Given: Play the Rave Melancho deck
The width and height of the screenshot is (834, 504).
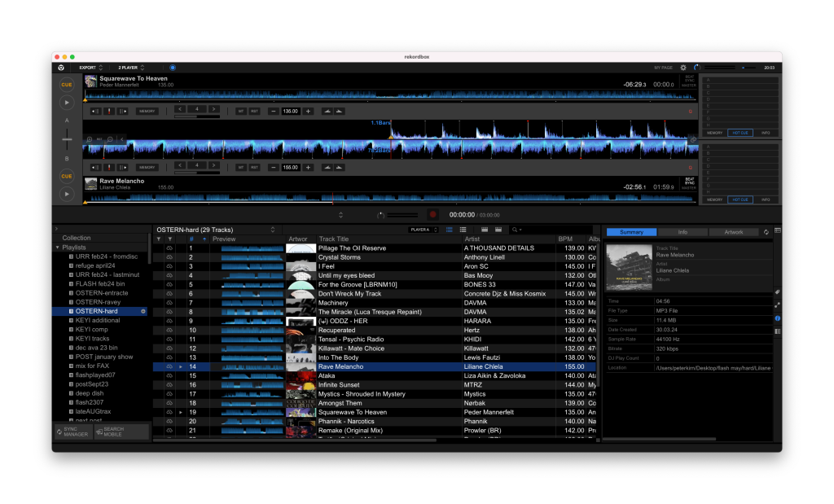Looking at the screenshot, I should click(x=66, y=194).
